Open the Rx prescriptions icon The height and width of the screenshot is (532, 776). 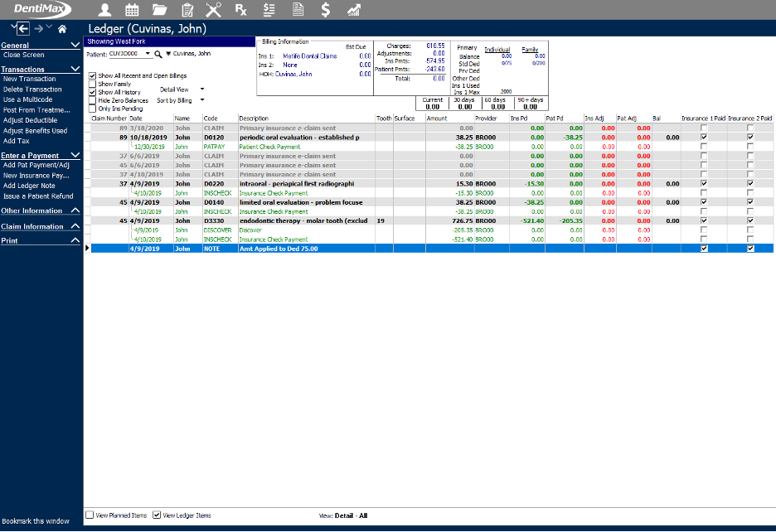coord(241,10)
